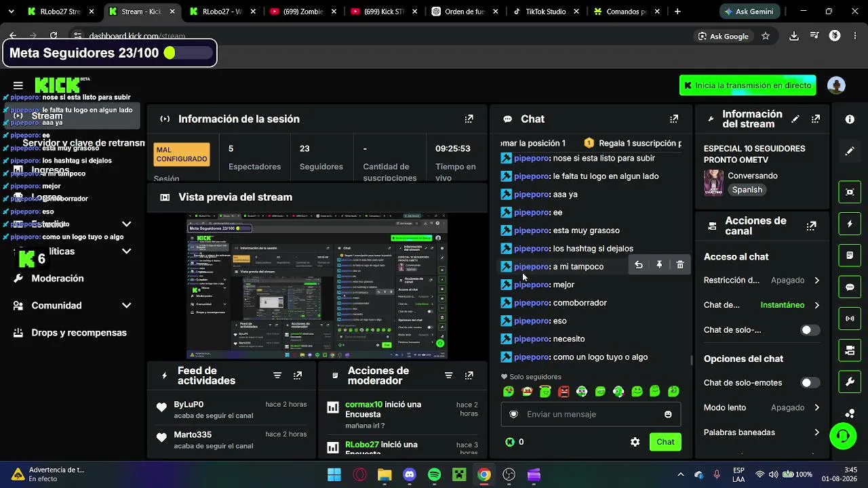This screenshot has height=488, width=868.
Task: Toggle the stream preview widget icon in the right sidebar
Action: point(850,192)
